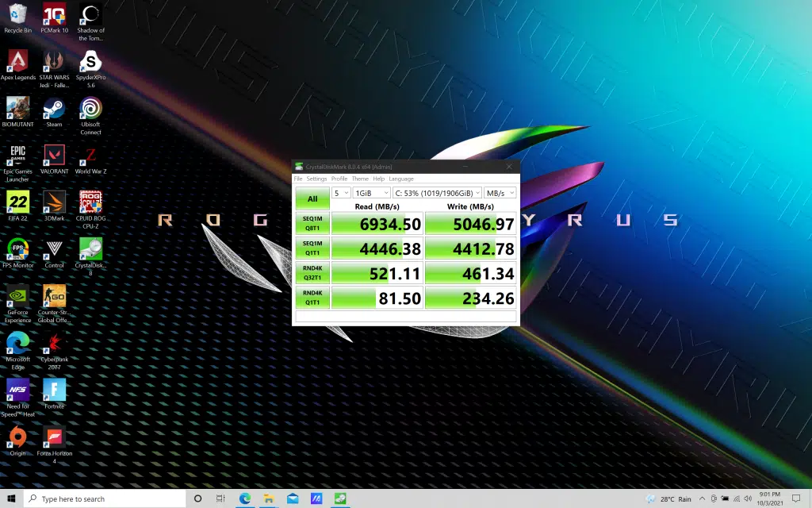Expand the MB/s unit dropdown
Image resolution: width=812 pixels, height=508 pixels.
click(500, 193)
